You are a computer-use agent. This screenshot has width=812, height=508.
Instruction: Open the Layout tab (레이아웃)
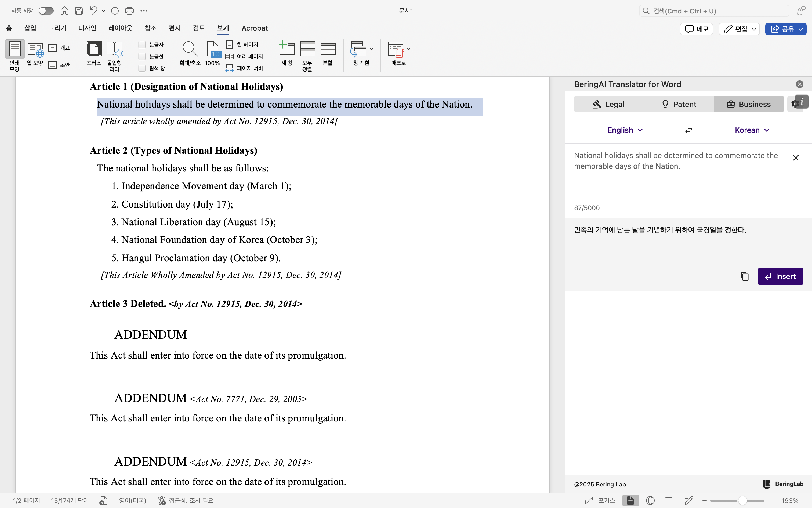click(121, 28)
